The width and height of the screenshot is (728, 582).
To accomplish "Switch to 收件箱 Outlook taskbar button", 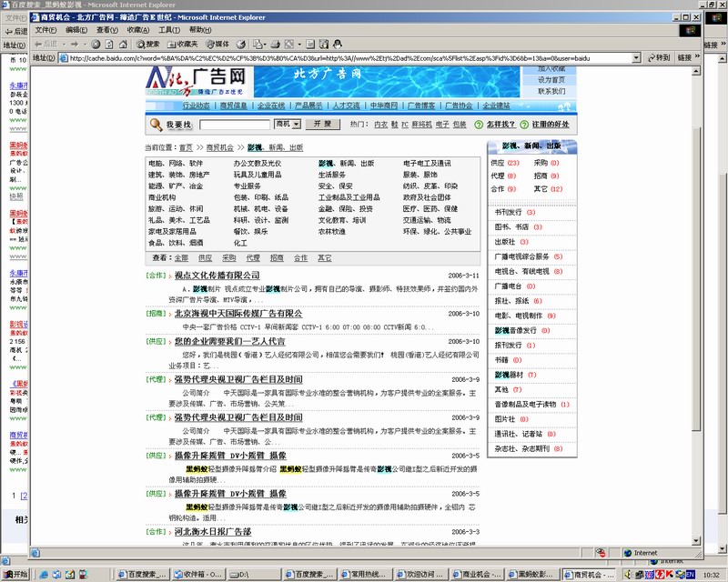I will click(x=198, y=574).
